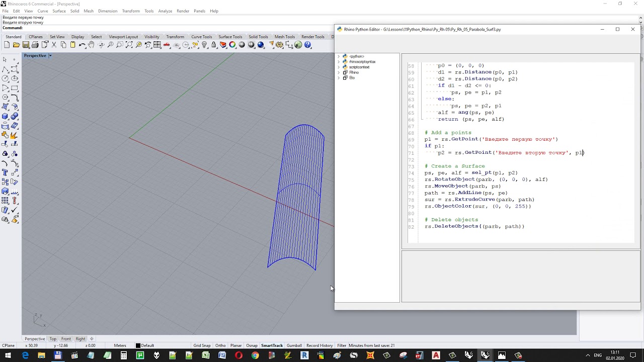Select the Text tool in left sidebar
This screenshot has width=644, height=362.
(5, 171)
